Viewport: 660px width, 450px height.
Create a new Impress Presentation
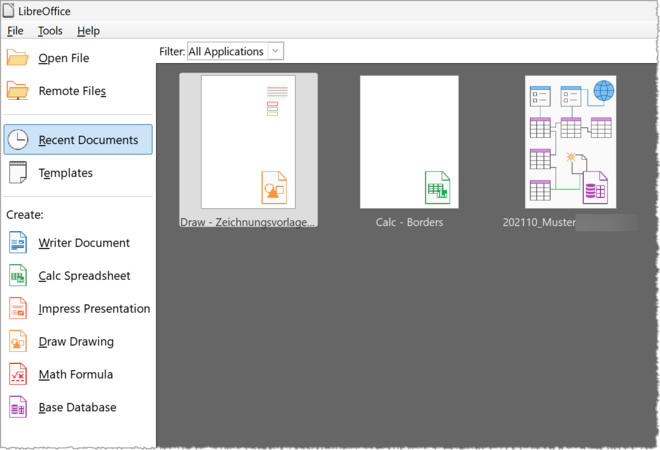(x=94, y=309)
